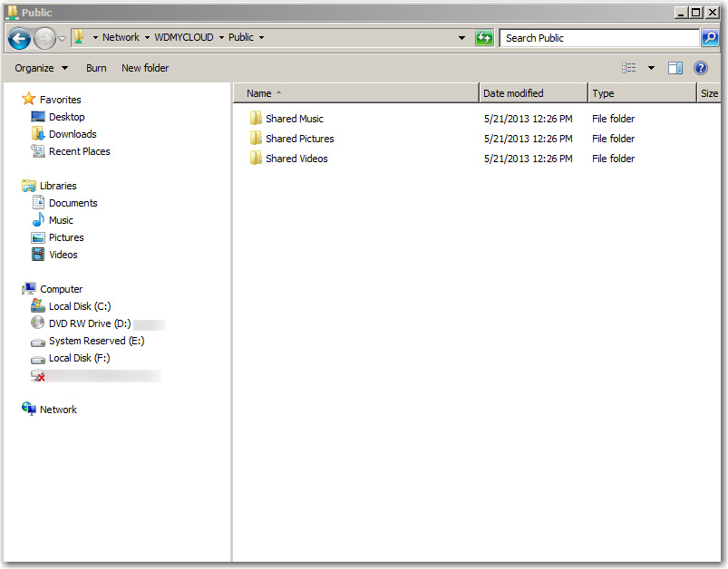Open the Videos library
The width and height of the screenshot is (728, 569).
click(x=54, y=255)
